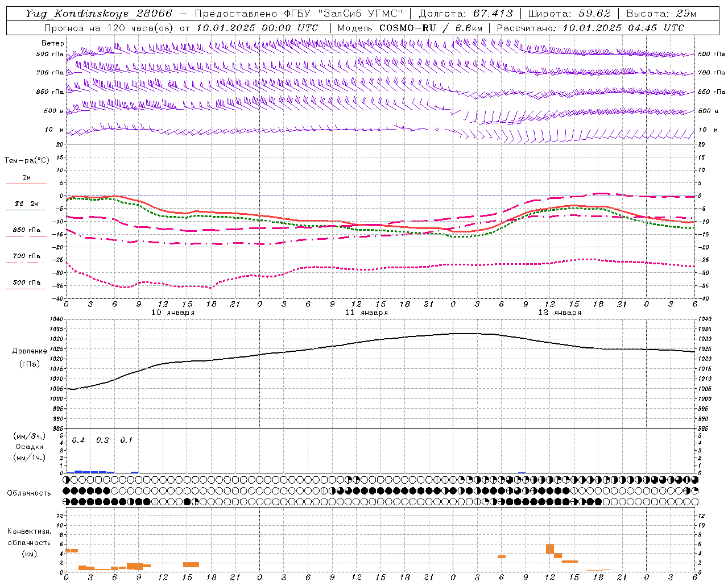The image size is (728, 582).
Task: Click the '850 гПа' temperature legend entry
Action: (x=26, y=230)
